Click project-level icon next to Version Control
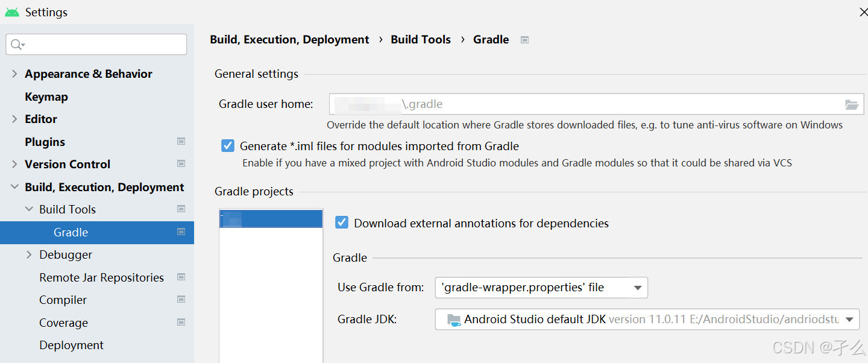868x363 pixels. (x=181, y=163)
